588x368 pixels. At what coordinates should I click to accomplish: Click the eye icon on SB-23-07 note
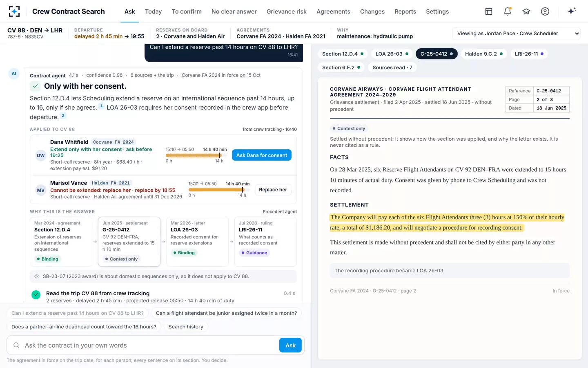coord(37,276)
